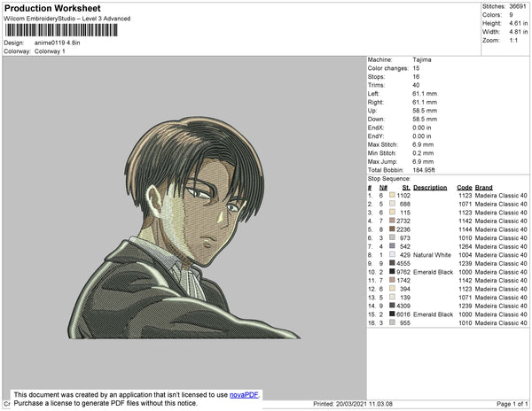Click the embroidered anime character design preview
This screenshot has width=532, height=411.
coord(184,228)
